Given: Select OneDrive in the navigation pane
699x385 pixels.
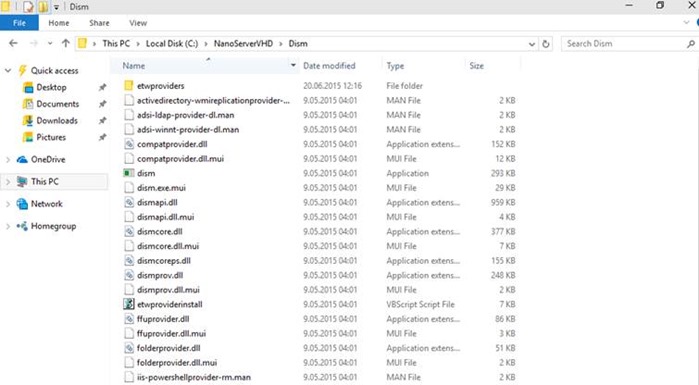Looking at the screenshot, I should click(x=48, y=160).
